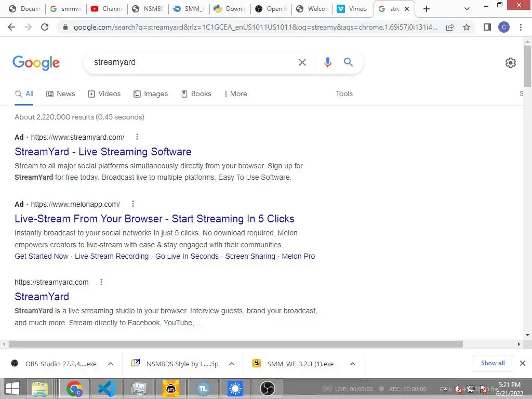Viewport: 532px width, 399px height.
Task: Open options for the streamyard.com ad
Action: [137, 137]
